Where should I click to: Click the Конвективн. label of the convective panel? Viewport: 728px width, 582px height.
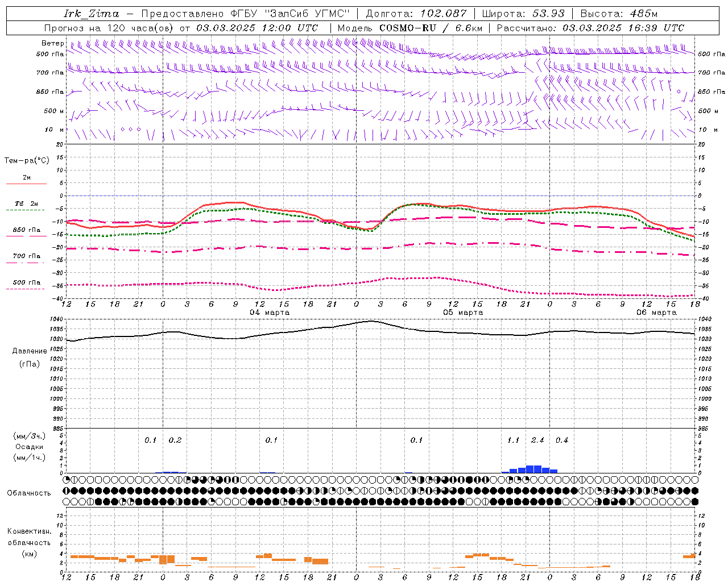click(x=29, y=531)
